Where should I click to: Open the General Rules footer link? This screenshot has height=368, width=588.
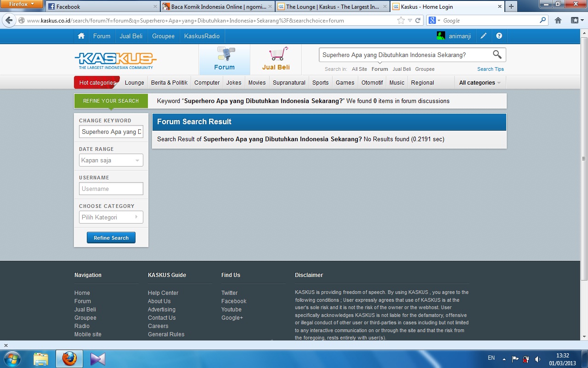[166, 334]
